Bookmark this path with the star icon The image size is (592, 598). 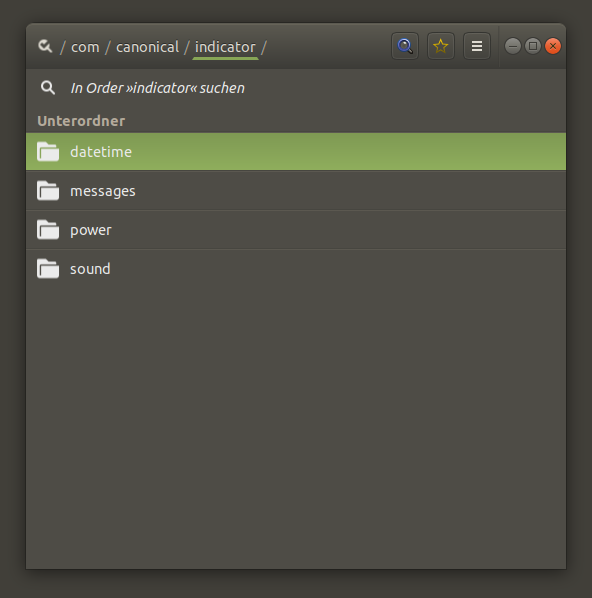441,46
